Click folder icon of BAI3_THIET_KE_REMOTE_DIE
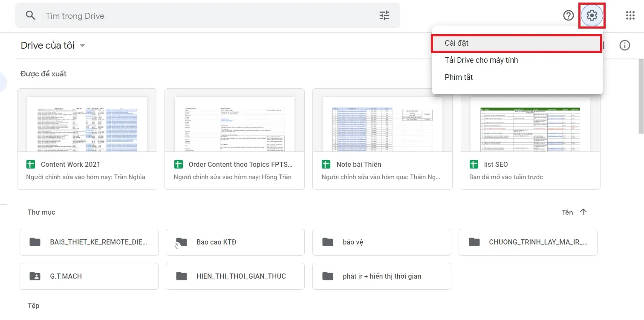644x320 pixels. (35, 242)
